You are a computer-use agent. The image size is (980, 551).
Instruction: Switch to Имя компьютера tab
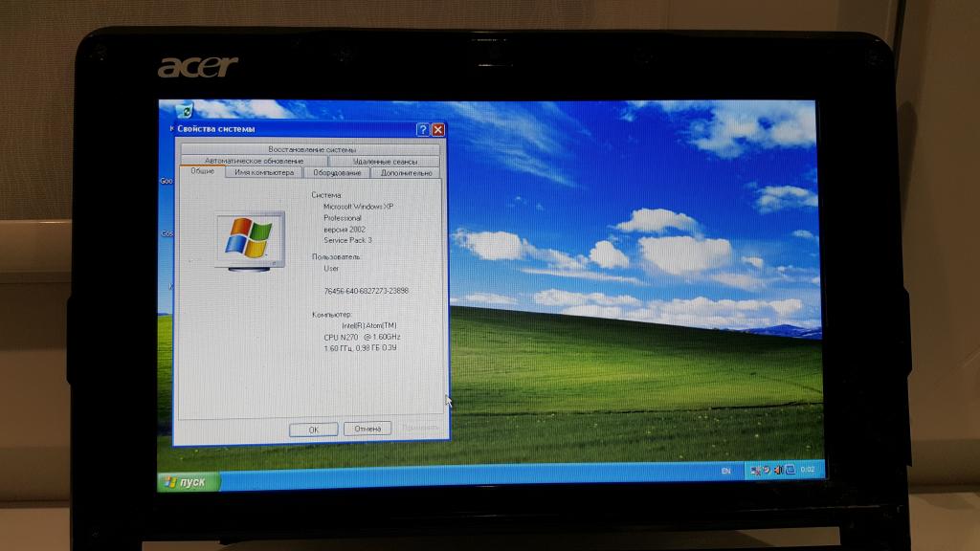coord(264,172)
